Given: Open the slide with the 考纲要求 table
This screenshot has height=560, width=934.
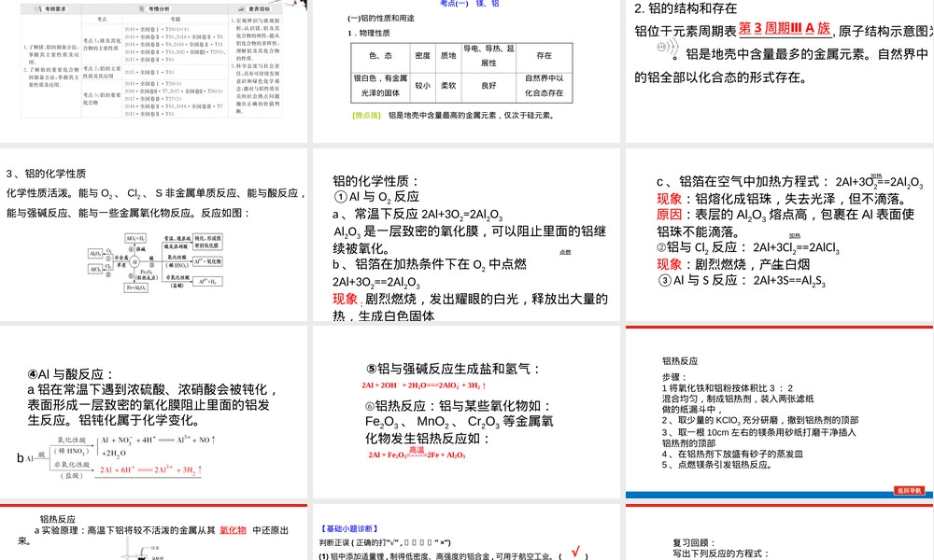Looking at the screenshot, I should [154, 72].
